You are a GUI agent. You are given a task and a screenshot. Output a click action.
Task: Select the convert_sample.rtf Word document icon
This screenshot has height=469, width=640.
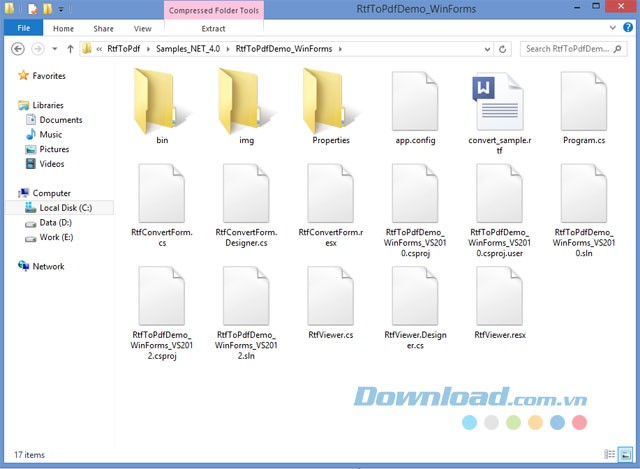(499, 101)
